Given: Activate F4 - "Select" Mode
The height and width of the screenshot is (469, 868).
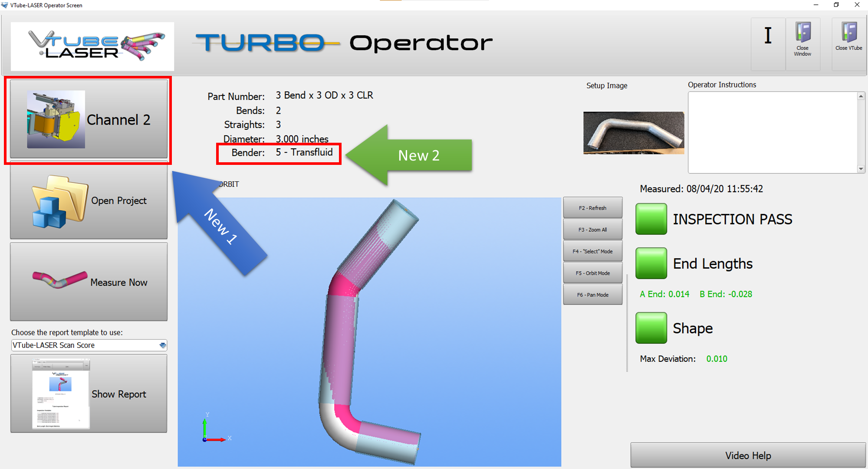Looking at the screenshot, I should coord(592,251).
